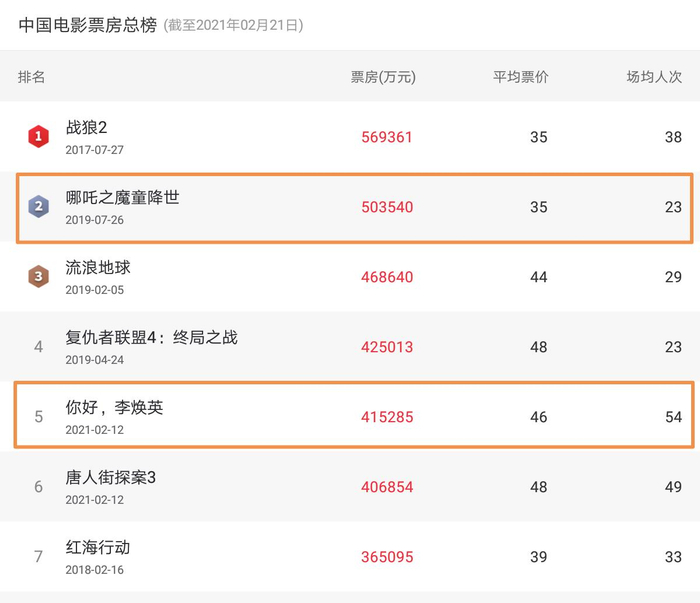Click the 场均人次 column header

(x=654, y=77)
